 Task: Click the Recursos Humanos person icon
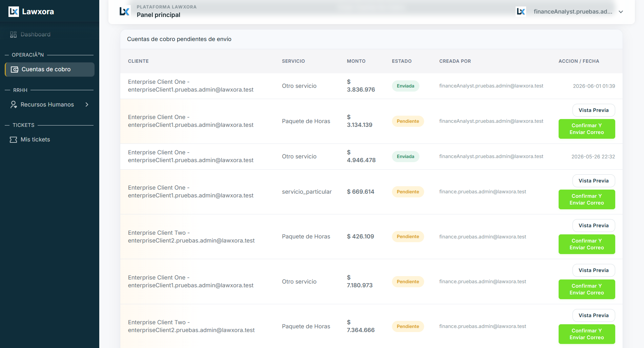pyautogui.click(x=13, y=104)
